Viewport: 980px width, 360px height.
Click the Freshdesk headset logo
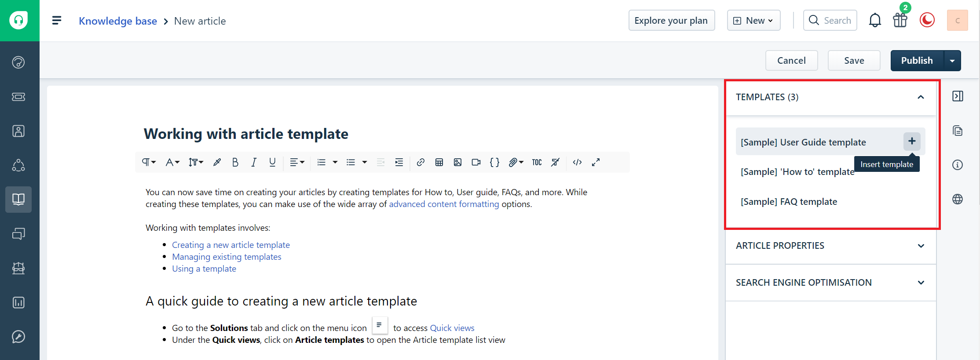tap(18, 20)
